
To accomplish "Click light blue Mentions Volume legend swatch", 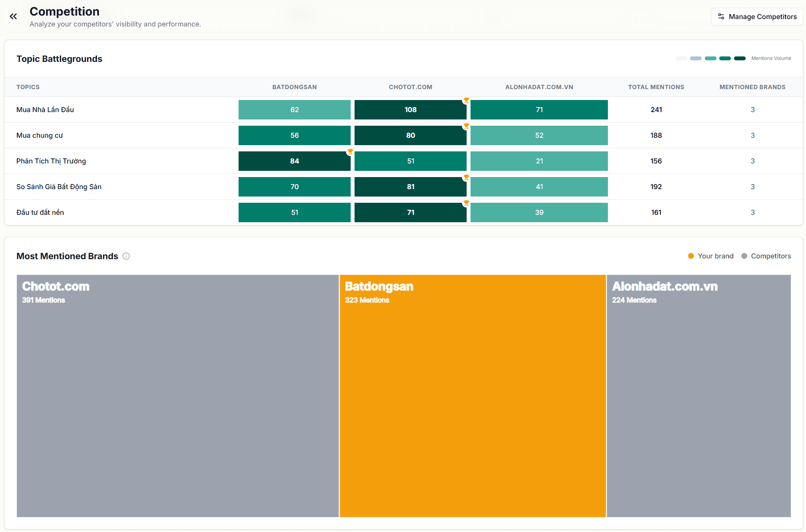I will [695, 58].
